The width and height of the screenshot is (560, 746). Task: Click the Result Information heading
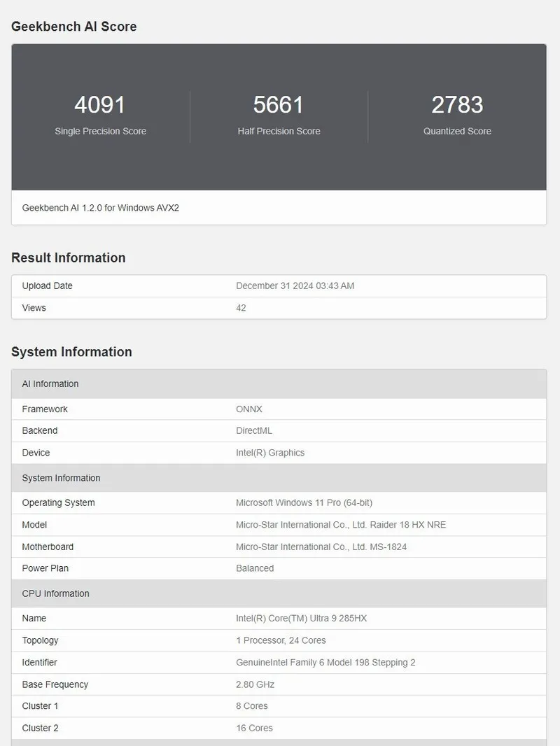tap(68, 258)
